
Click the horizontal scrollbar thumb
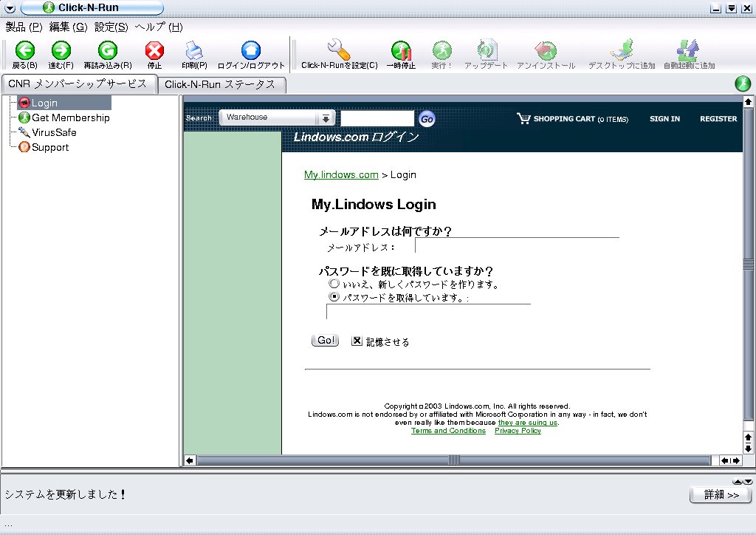[454, 460]
